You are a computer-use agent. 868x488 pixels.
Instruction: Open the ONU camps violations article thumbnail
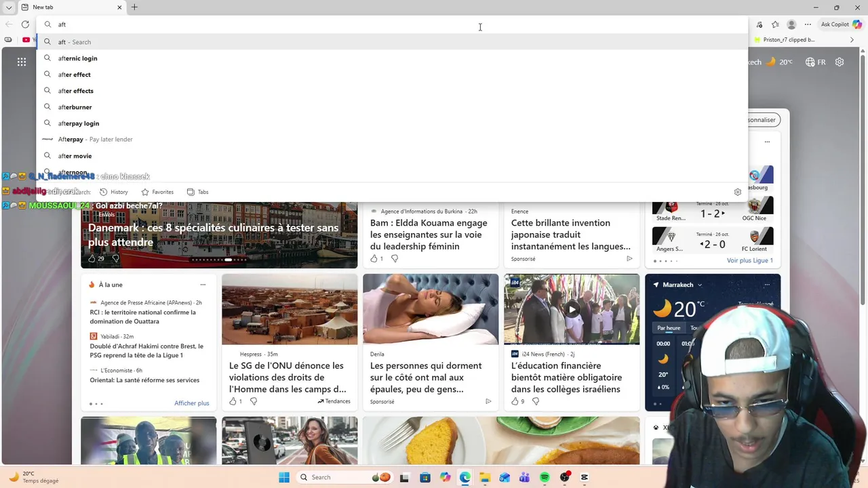point(290,309)
